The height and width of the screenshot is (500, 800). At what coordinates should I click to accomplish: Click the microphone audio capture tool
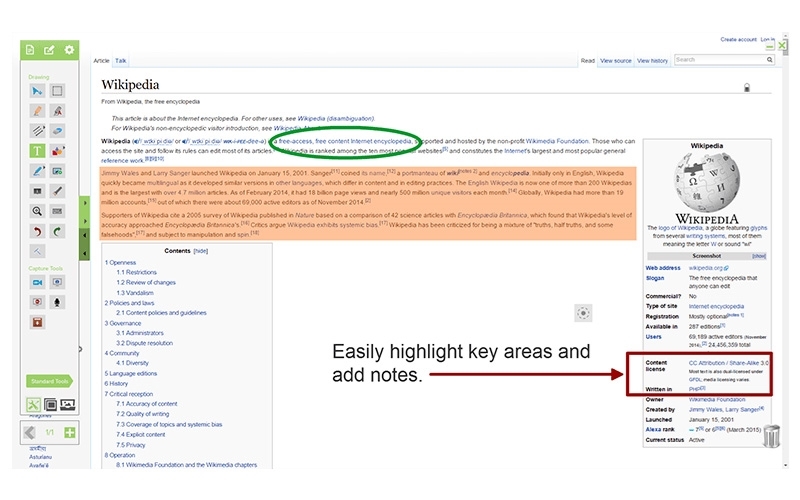tap(57, 302)
